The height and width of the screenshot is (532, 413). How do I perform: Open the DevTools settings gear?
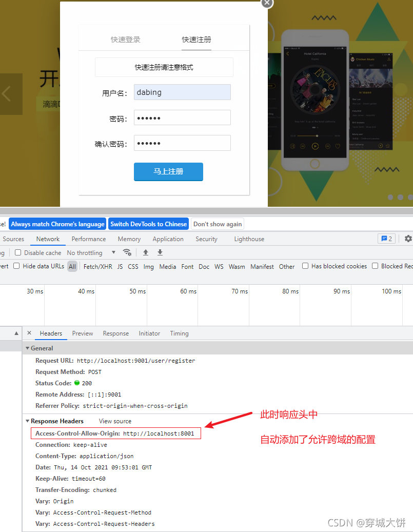click(x=408, y=239)
